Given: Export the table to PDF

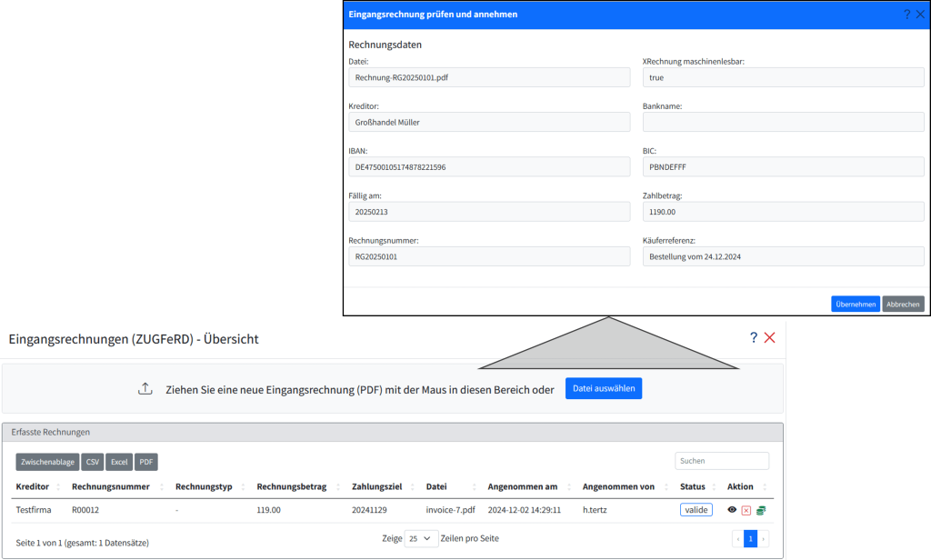Looking at the screenshot, I should click(145, 462).
